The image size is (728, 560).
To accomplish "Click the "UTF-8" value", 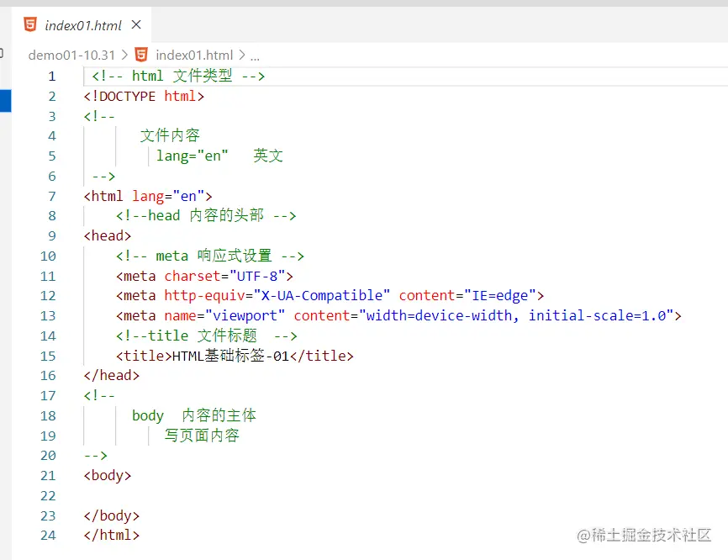I will [x=257, y=277].
